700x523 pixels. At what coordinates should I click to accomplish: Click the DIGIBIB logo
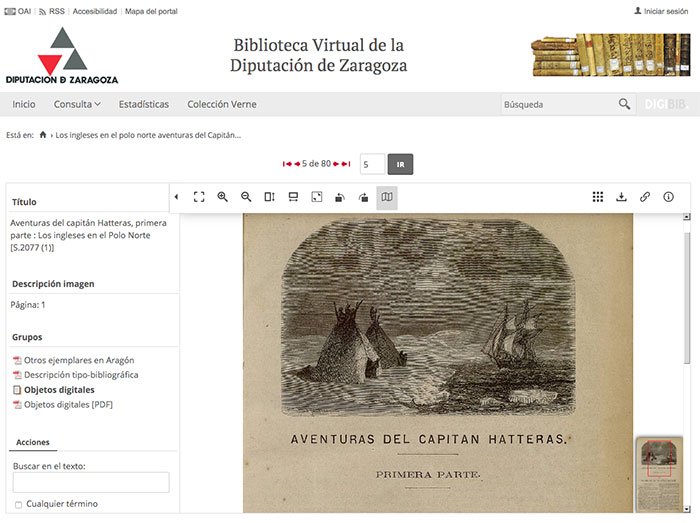tap(665, 104)
